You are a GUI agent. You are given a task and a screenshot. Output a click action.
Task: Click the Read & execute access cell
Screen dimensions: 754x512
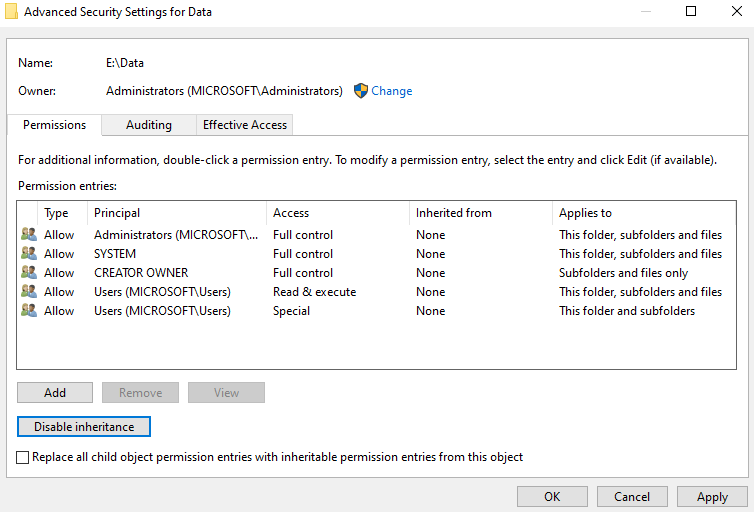tap(314, 292)
